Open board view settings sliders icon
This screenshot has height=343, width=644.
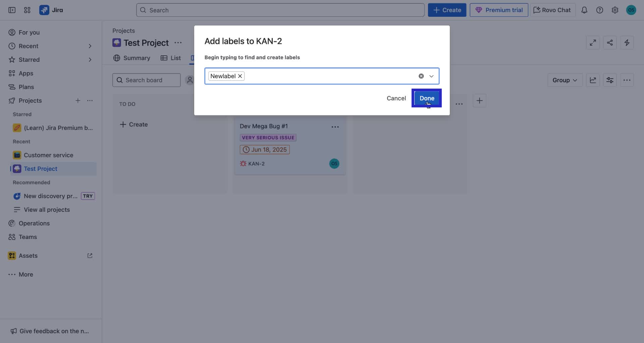pyautogui.click(x=610, y=80)
